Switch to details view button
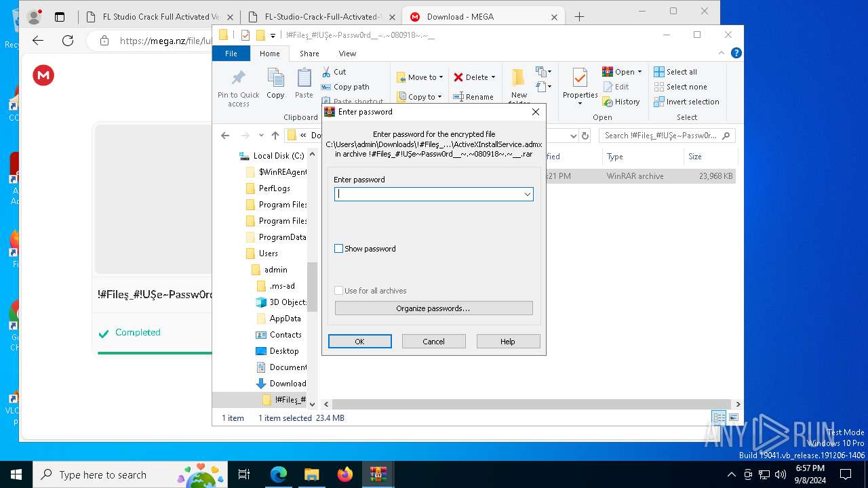 pos(719,418)
